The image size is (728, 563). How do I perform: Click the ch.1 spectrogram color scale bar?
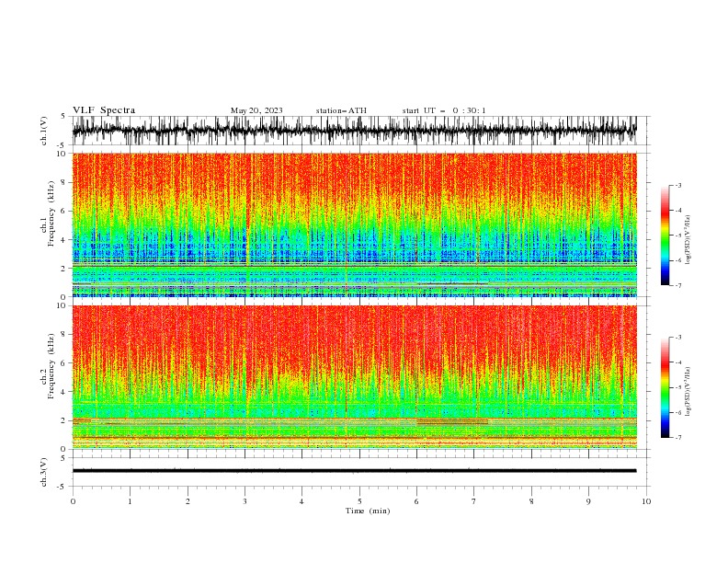pos(665,236)
